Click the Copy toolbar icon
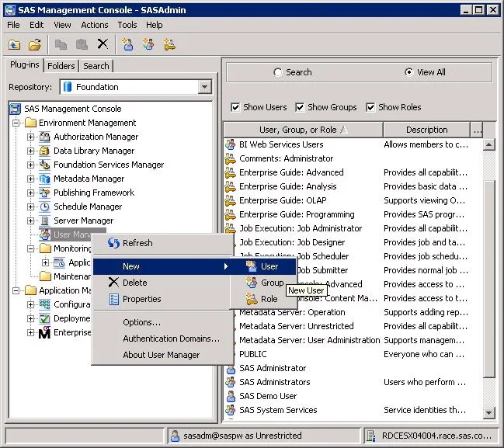The width and height of the screenshot is (504, 448). [x=61, y=44]
